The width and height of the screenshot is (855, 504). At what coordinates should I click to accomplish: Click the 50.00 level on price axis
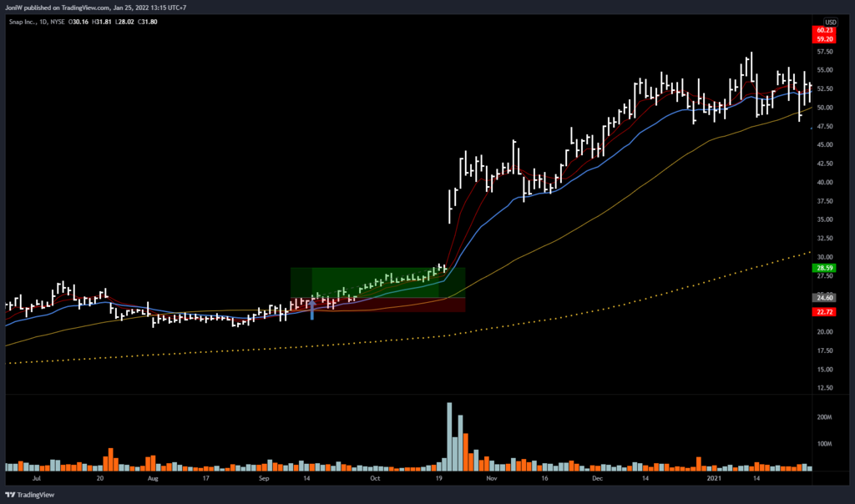click(824, 108)
